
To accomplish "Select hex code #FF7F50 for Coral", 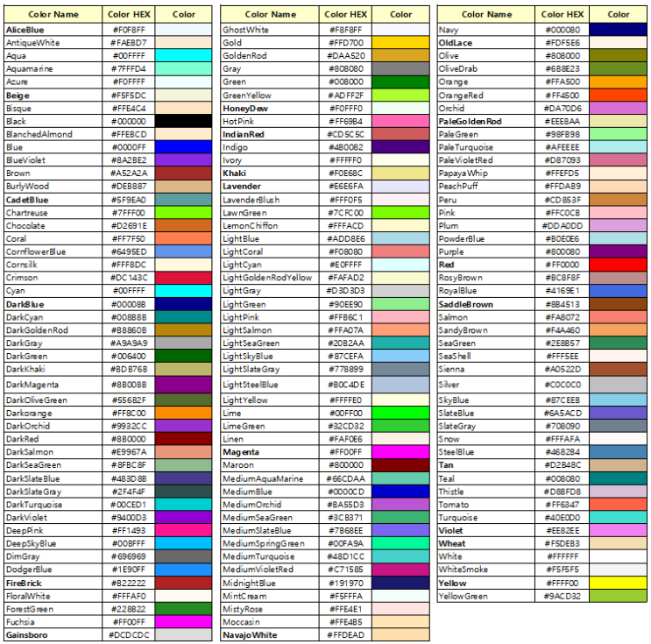I will (129, 238).
